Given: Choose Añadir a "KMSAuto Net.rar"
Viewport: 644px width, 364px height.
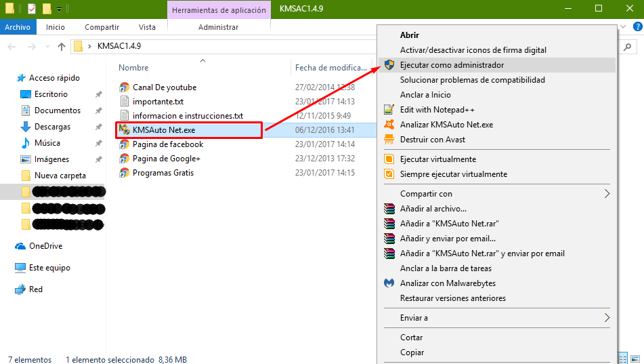Looking at the screenshot, I should coord(497,224).
